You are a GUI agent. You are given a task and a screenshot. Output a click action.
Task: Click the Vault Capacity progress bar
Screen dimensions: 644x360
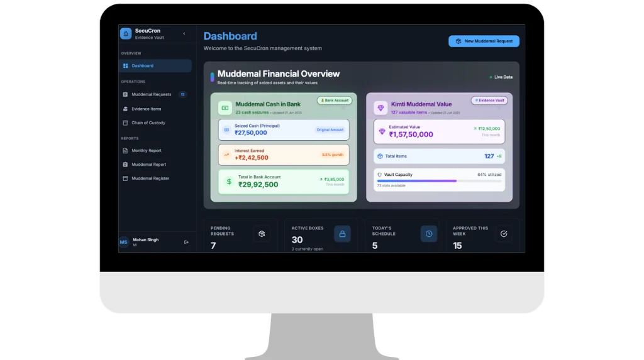(439, 181)
